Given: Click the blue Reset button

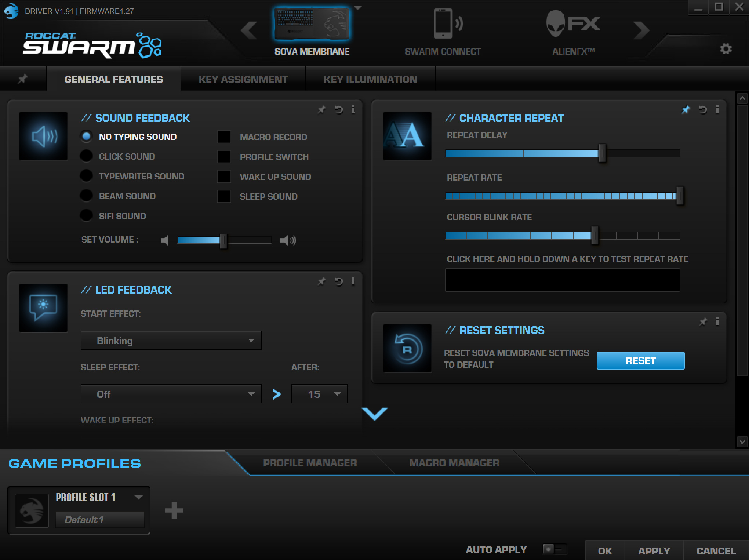Looking at the screenshot, I should pos(640,361).
